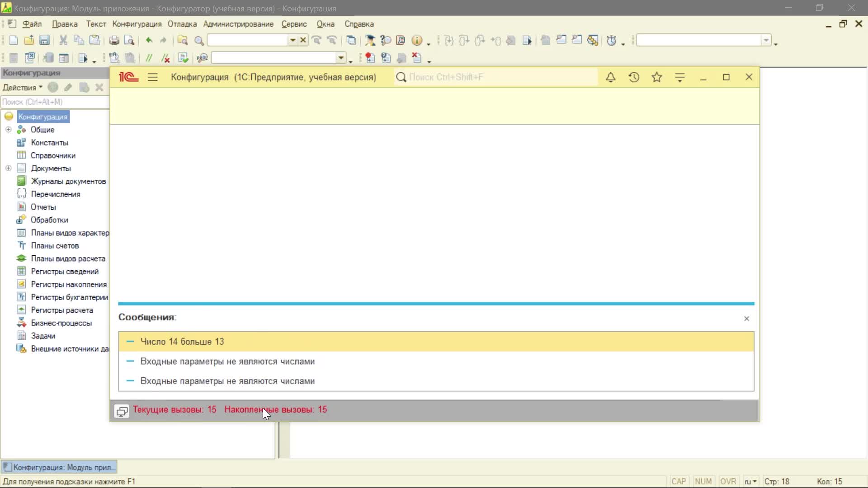
Task: Expand the combo box at right of the top toolbar
Action: tap(766, 40)
